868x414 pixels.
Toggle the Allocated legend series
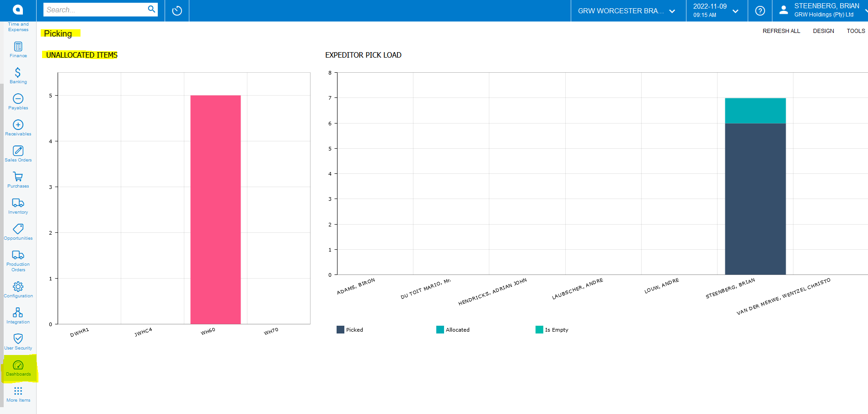[x=453, y=330]
